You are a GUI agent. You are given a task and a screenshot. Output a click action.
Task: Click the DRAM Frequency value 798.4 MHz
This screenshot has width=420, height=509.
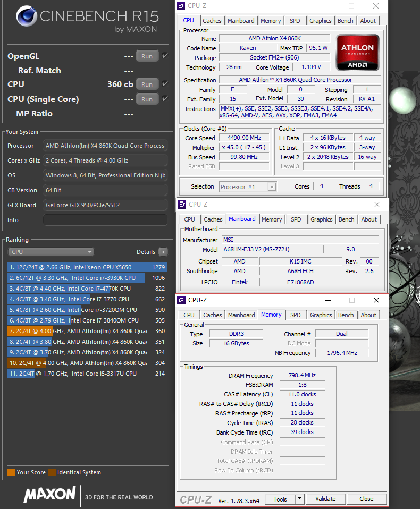click(x=302, y=375)
